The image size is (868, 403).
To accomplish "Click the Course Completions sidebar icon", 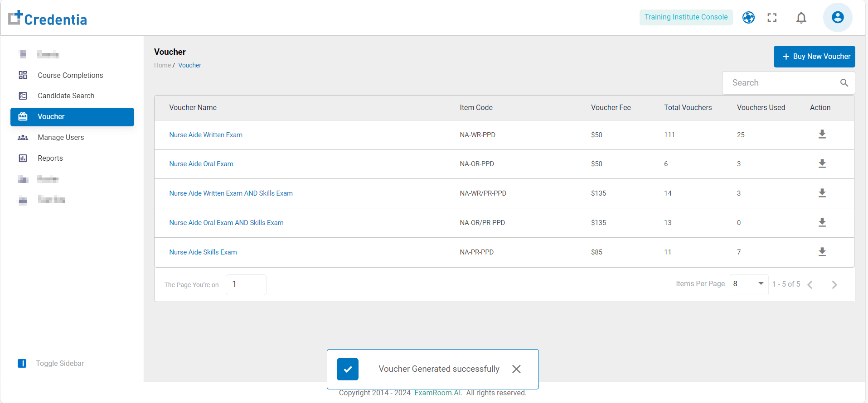I will [23, 75].
